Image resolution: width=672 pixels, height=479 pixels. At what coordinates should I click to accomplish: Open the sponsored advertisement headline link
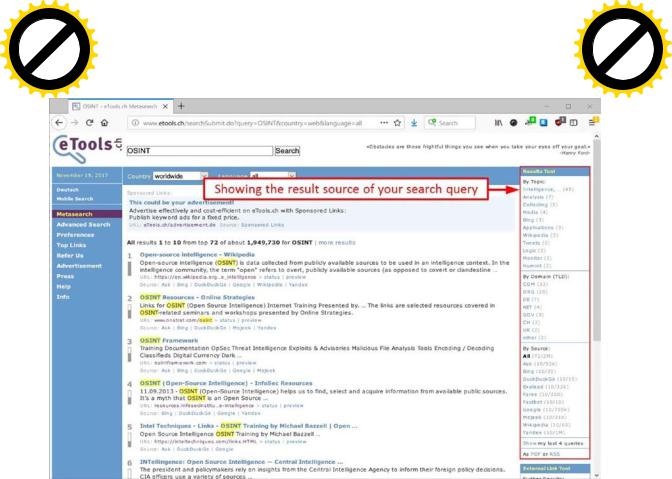point(181,202)
